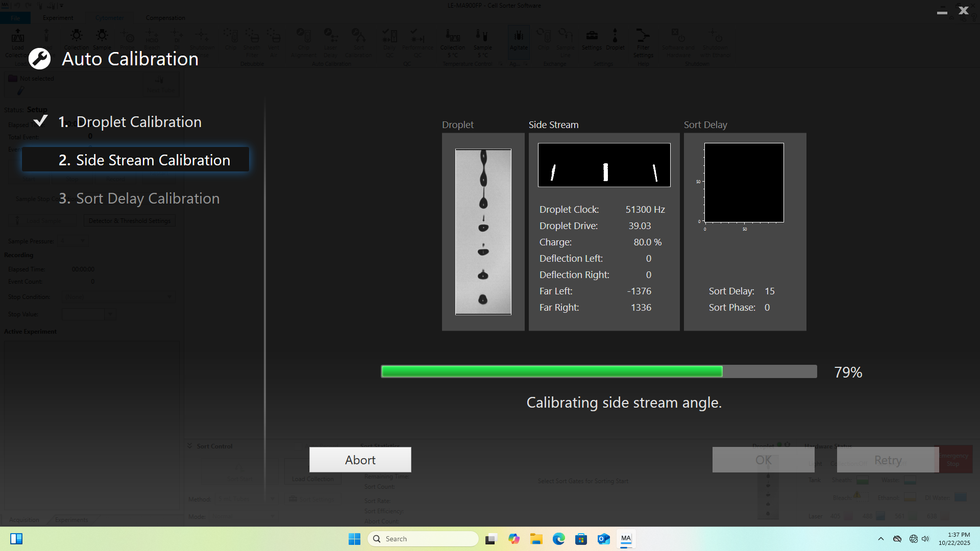Open Microsoft Edge from the taskbar
980x551 pixels.
coord(558,539)
